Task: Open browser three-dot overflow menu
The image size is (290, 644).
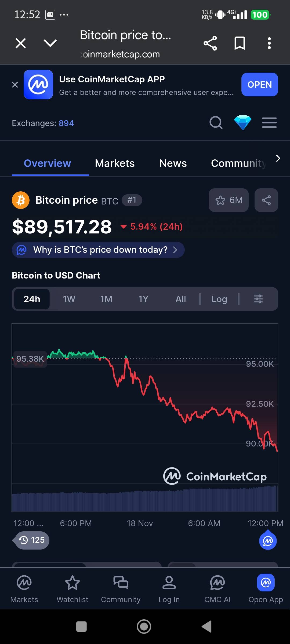Action: tap(269, 43)
